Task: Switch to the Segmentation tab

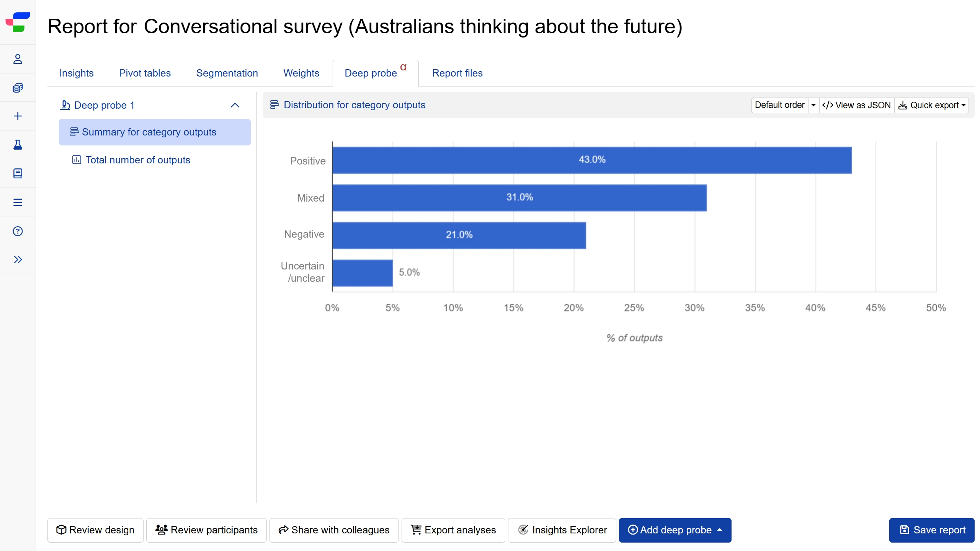Action: coord(227,73)
